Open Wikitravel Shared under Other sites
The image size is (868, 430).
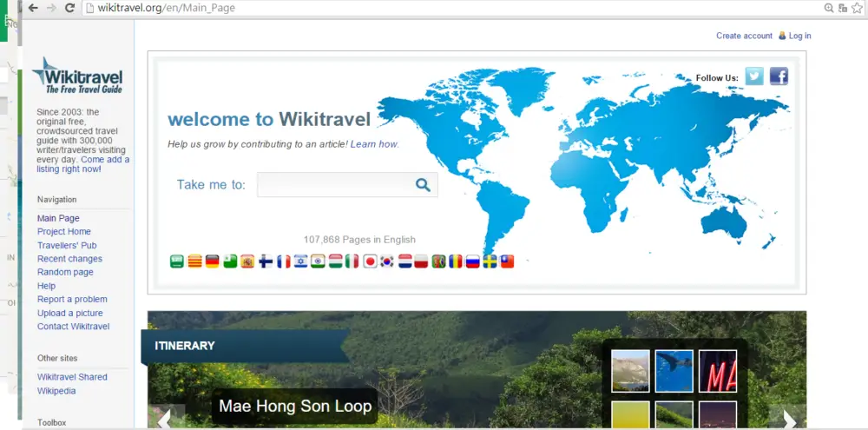click(72, 377)
